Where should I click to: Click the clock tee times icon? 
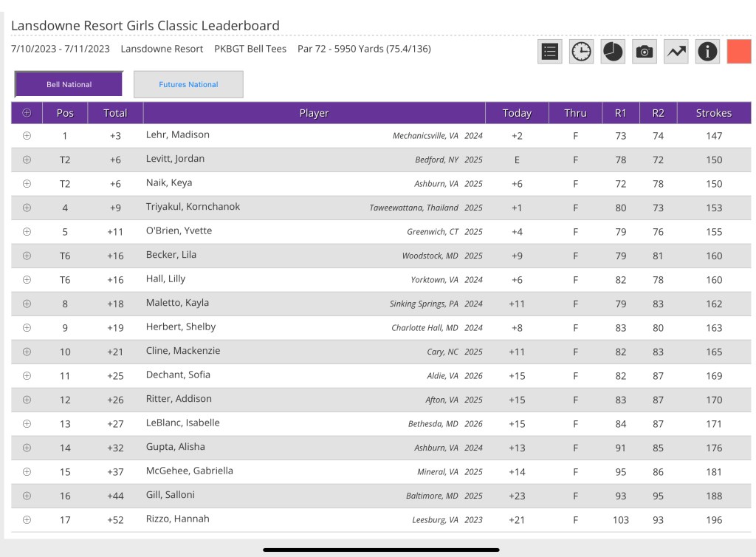(x=582, y=52)
